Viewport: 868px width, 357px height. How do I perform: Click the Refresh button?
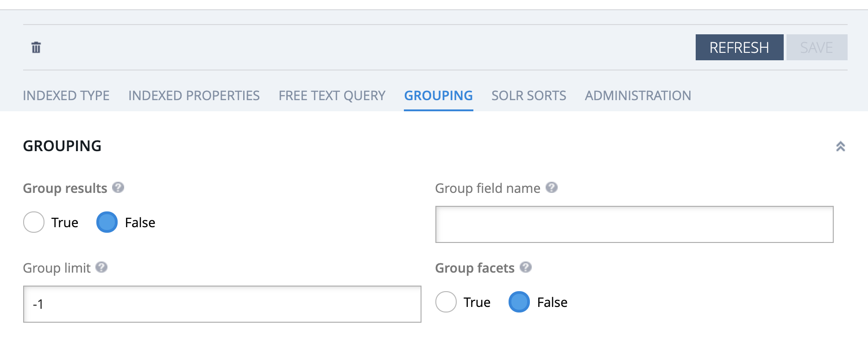739,47
